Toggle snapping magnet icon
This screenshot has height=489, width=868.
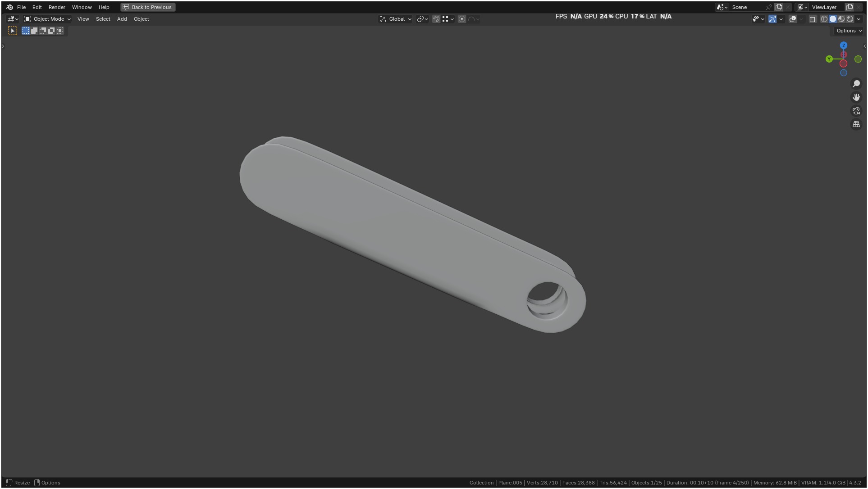coord(436,19)
